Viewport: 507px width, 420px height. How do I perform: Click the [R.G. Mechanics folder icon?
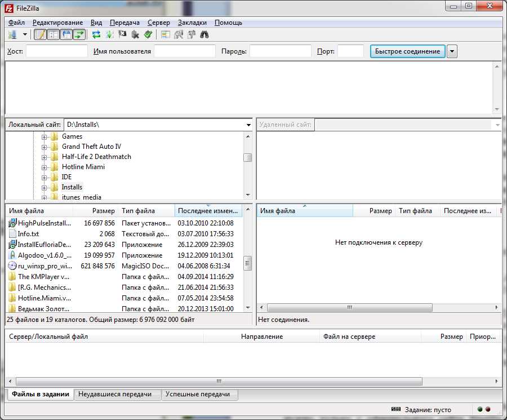[x=12, y=287]
